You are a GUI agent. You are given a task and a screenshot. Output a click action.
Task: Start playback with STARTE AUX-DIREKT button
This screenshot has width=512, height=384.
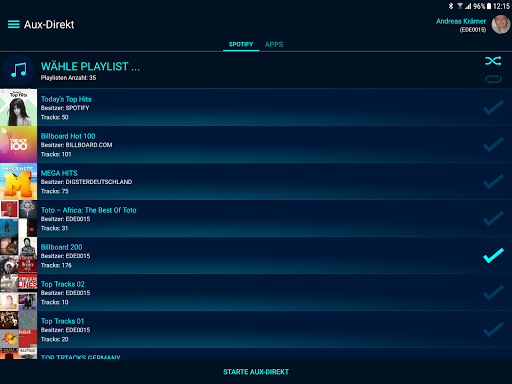(x=256, y=372)
